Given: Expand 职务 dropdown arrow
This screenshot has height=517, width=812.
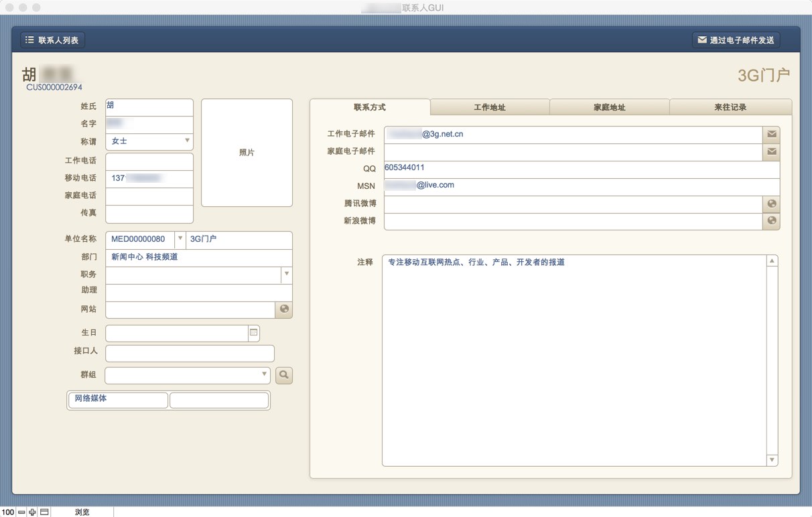Looking at the screenshot, I should (286, 274).
